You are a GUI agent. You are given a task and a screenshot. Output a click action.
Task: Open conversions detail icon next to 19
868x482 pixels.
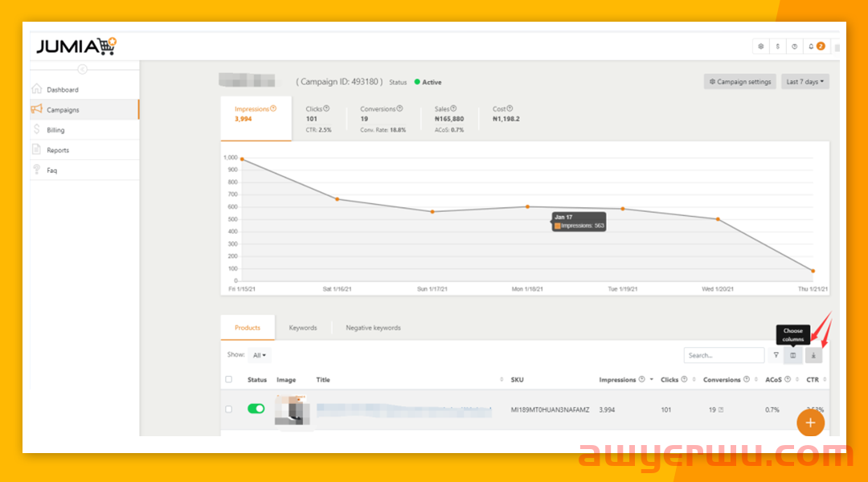721,410
